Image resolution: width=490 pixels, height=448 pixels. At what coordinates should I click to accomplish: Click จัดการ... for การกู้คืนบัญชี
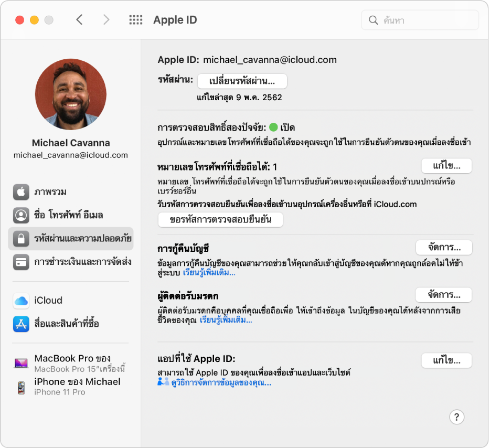(444, 248)
